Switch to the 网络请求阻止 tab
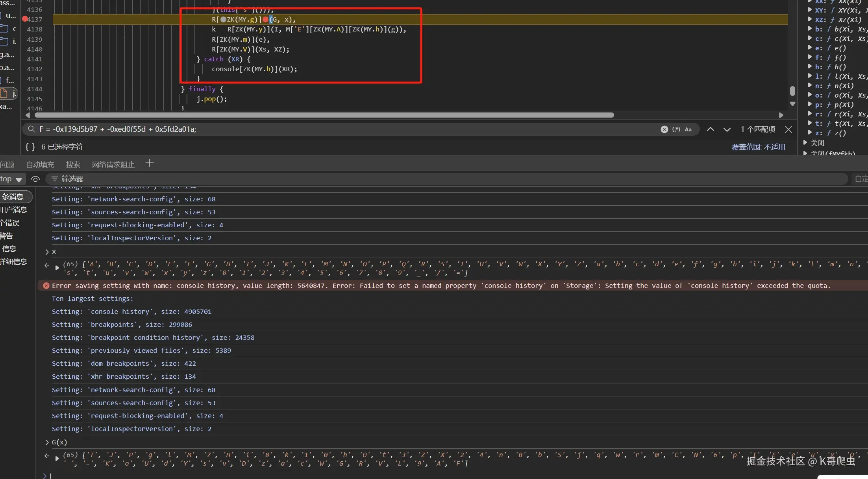The image size is (868, 479). point(113,165)
